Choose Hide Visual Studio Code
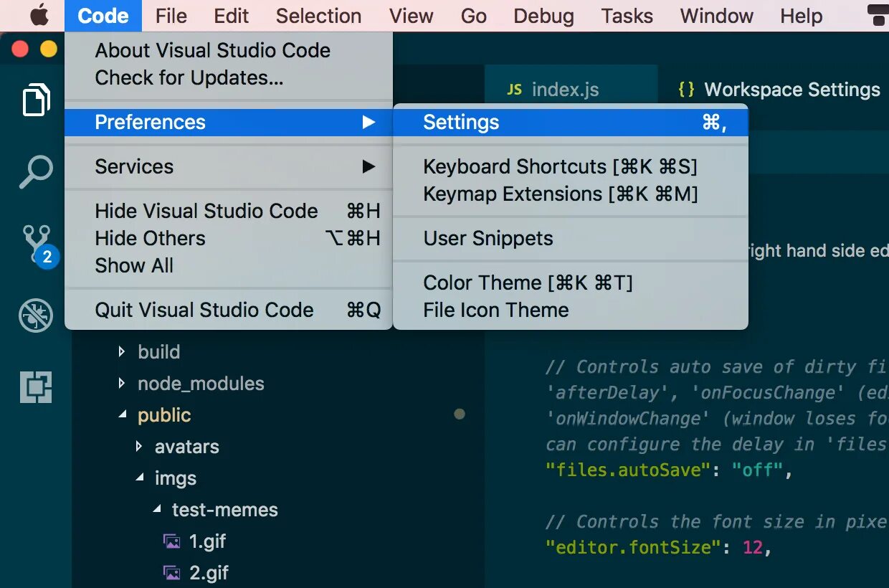The width and height of the screenshot is (889, 588). coord(229,211)
